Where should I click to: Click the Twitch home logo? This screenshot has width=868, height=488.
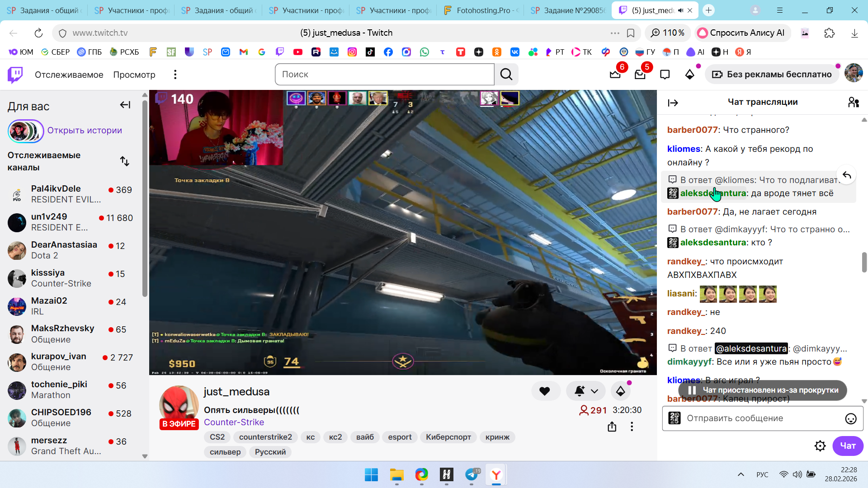click(15, 75)
